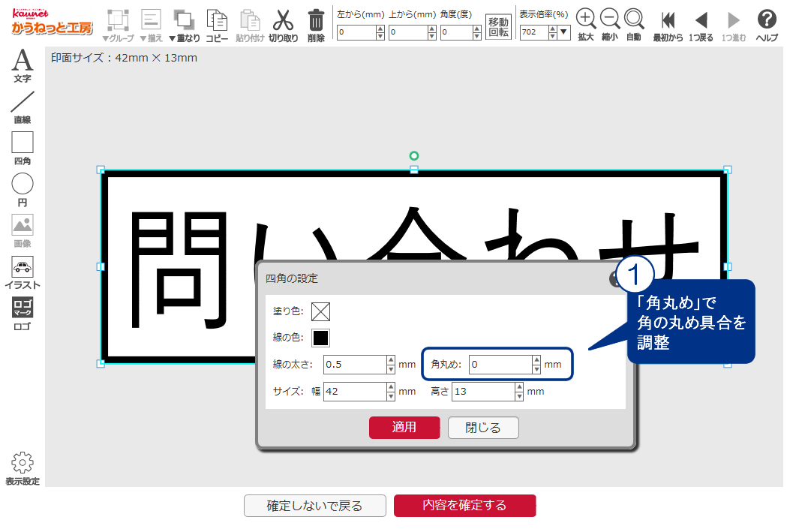Decrease 線の太さ with the down arrow
This screenshot has width=787, height=532.
click(390, 369)
